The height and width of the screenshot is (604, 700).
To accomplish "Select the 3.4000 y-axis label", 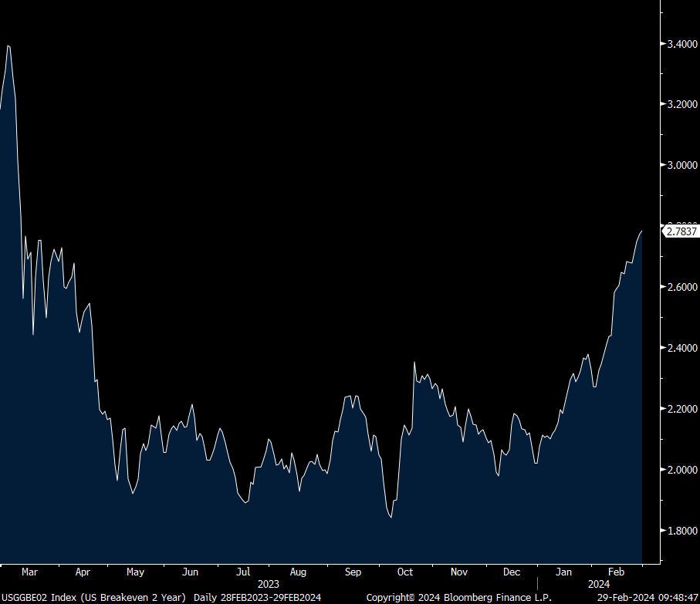I will click(682, 44).
